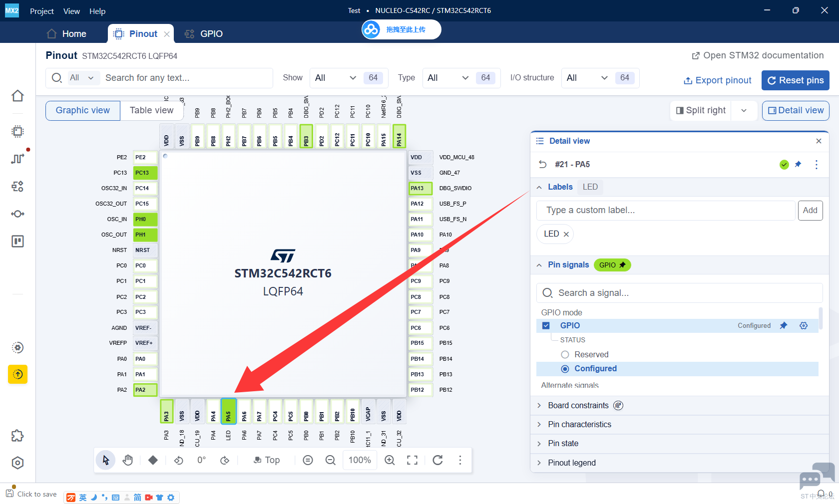Click the back arrow beside #21 - PA5

coord(543,164)
